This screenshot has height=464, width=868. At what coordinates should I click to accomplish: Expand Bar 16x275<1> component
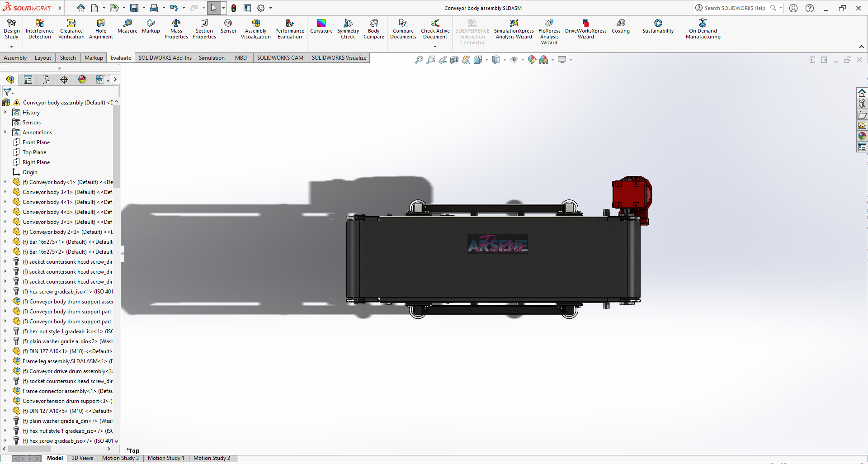tap(5, 242)
